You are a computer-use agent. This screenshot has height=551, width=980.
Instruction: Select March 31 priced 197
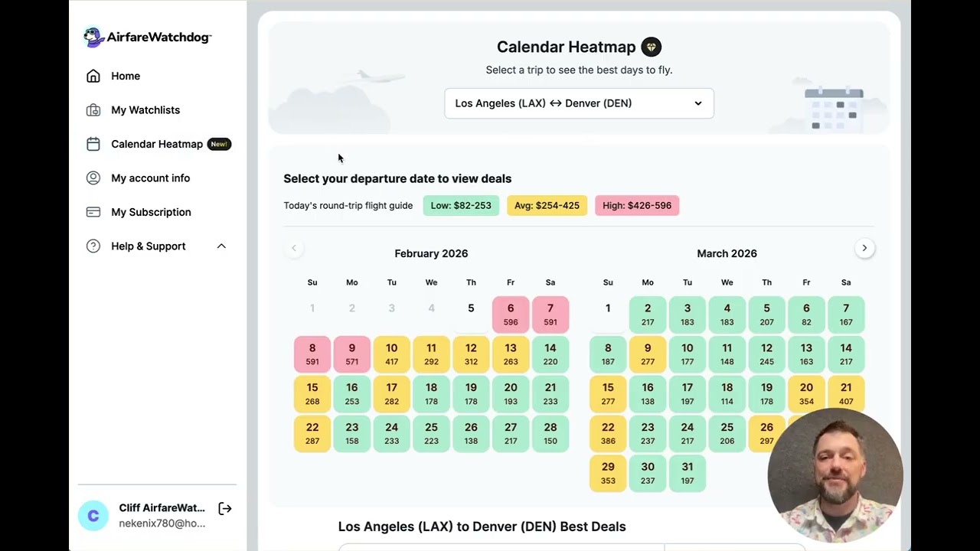pyautogui.click(x=688, y=474)
